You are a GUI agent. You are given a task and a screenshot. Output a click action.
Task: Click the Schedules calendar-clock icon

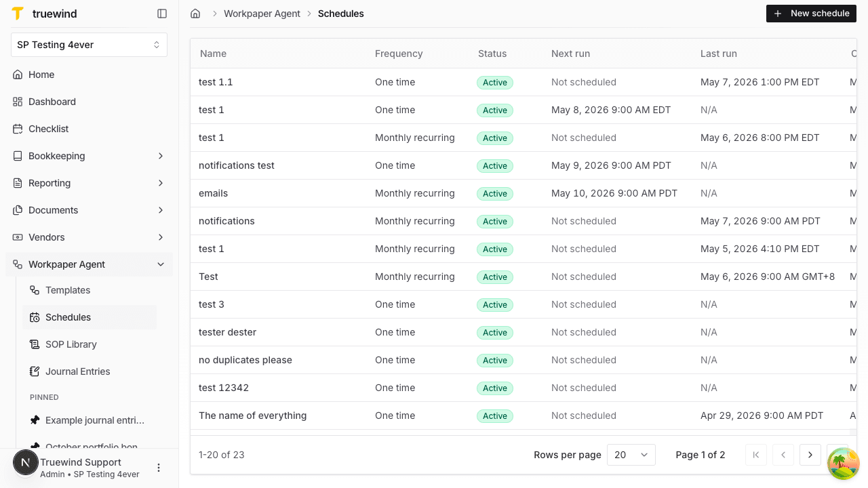[35, 317]
